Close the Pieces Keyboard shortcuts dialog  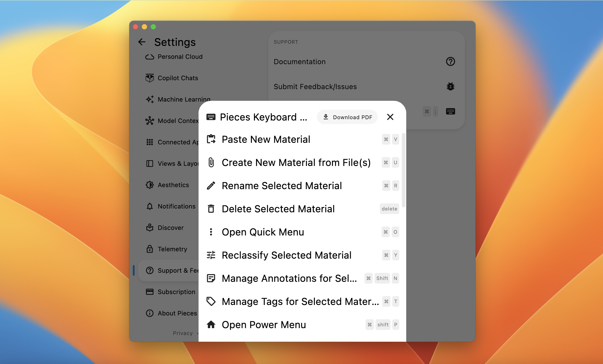(x=390, y=117)
